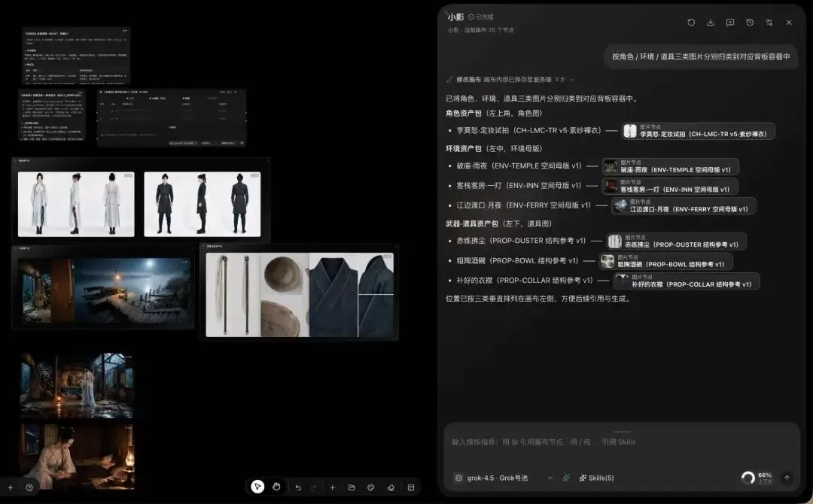Open the 江边渡口·月夜 image node chip
813x504 pixels.
coord(684,205)
